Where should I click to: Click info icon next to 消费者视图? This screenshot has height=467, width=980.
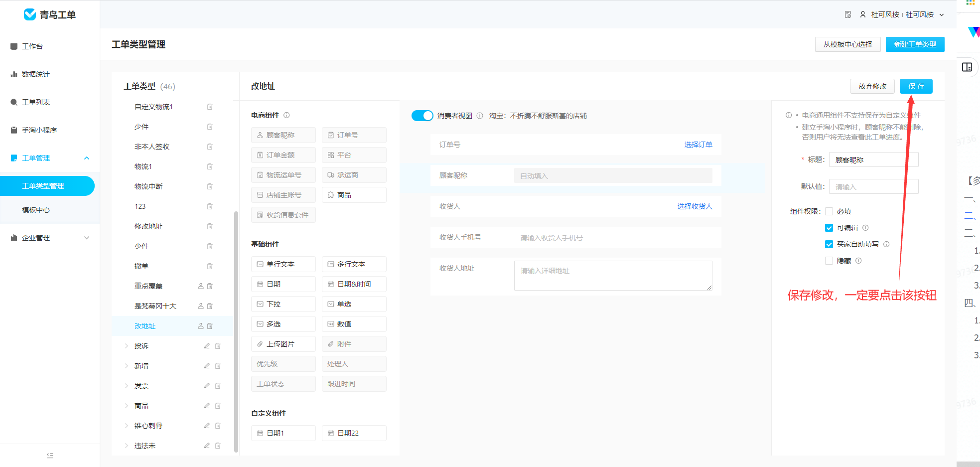(x=480, y=116)
